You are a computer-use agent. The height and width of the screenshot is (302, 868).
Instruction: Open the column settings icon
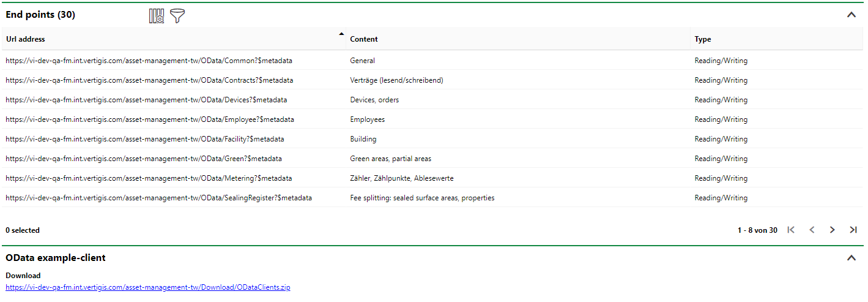(x=157, y=16)
